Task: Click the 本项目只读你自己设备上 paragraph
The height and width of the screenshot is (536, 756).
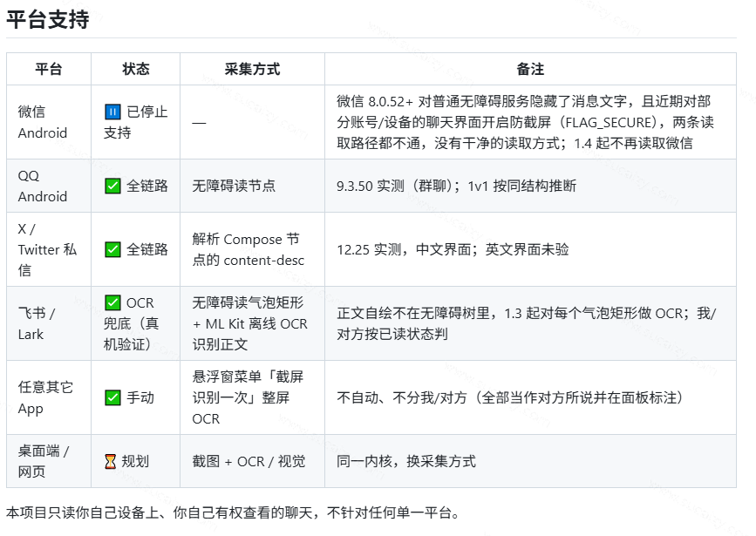Action: pos(233,512)
